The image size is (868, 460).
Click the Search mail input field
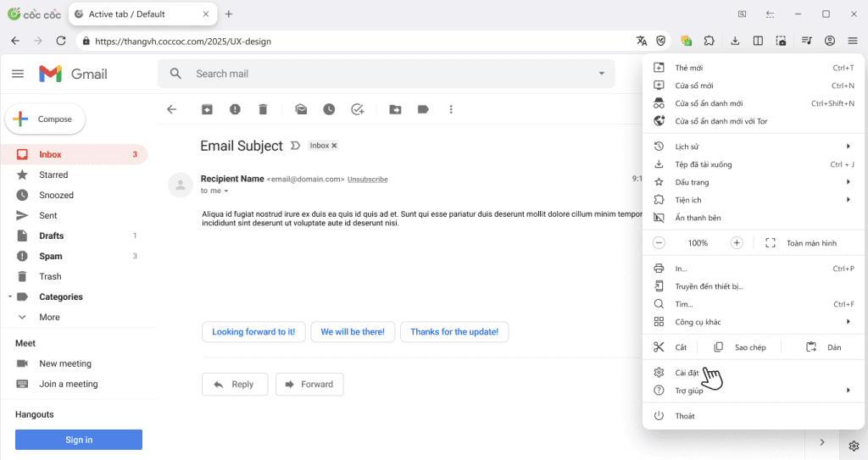pyautogui.click(x=381, y=74)
